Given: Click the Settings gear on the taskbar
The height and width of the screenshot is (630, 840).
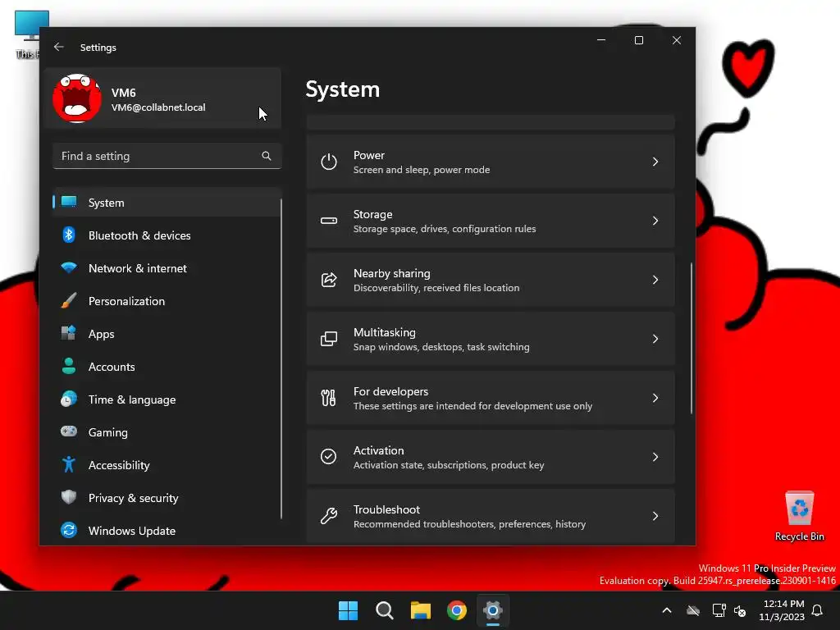Looking at the screenshot, I should tap(493, 610).
